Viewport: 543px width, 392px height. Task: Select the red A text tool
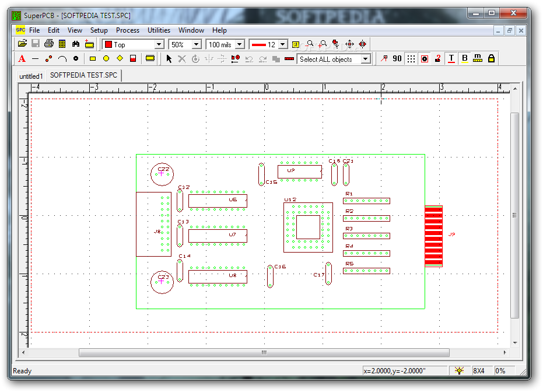(22, 58)
